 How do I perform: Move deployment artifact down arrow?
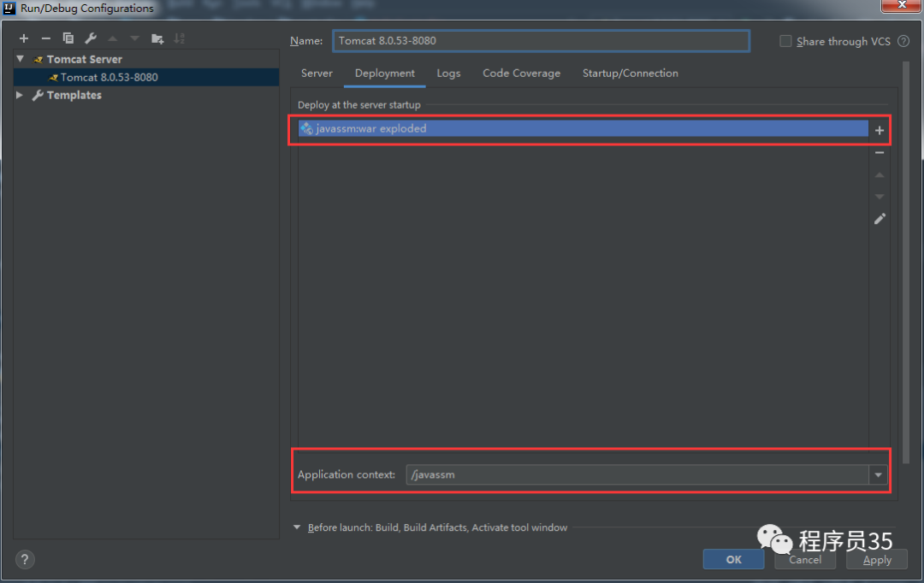click(880, 197)
